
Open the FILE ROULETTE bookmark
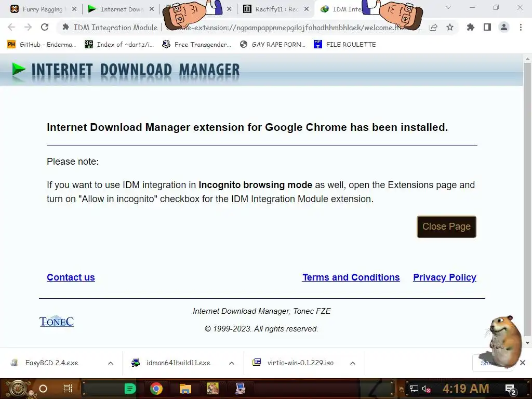(345, 45)
